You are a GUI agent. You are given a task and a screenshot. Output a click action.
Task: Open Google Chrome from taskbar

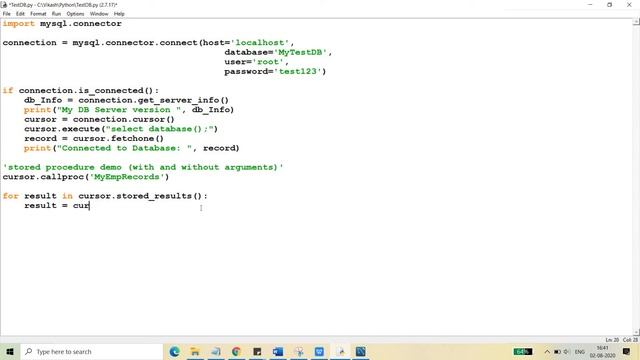[x=236, y=351]
